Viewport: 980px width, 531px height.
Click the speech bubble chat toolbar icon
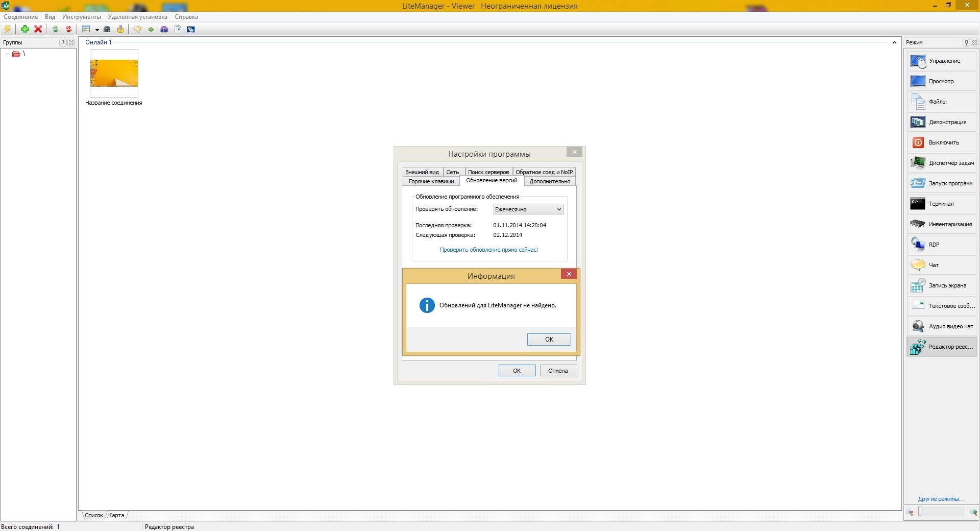point(137,29)
